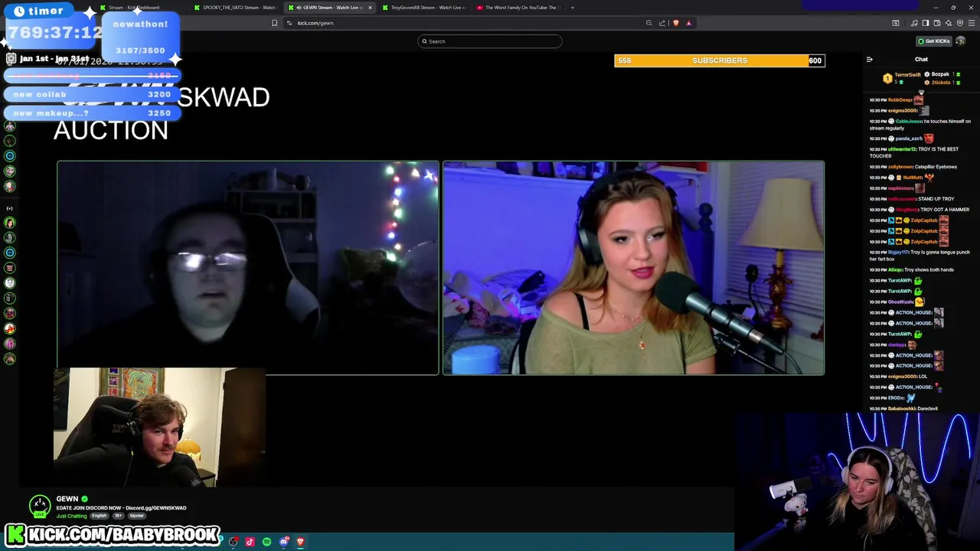This screenshot has width=980, height=551.
Task: Click the Chat header label
Action: coord(921,59)
